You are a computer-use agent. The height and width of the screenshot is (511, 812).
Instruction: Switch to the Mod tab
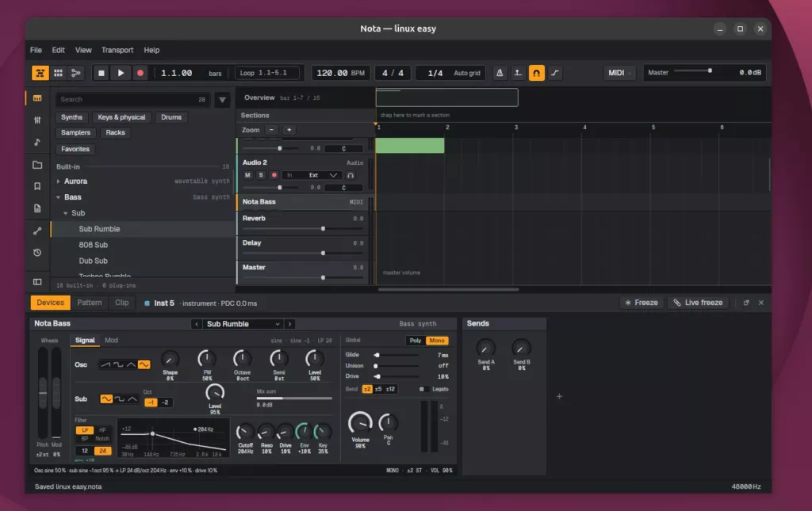(x=111, y=341)
